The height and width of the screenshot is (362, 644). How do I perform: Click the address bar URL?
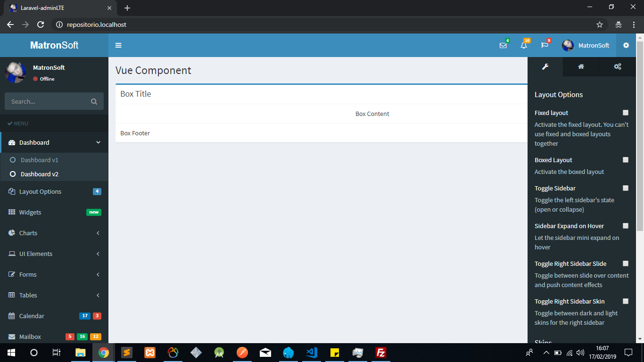coord(97,25)
